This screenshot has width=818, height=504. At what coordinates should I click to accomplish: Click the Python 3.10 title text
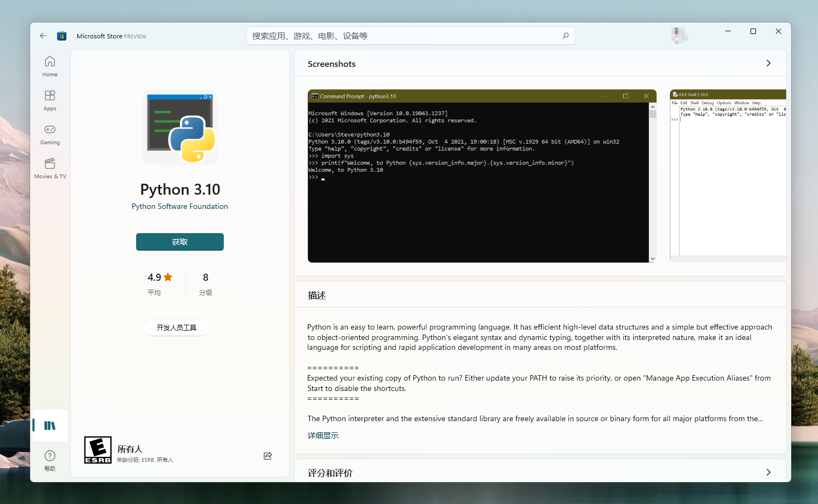point(180,189)
